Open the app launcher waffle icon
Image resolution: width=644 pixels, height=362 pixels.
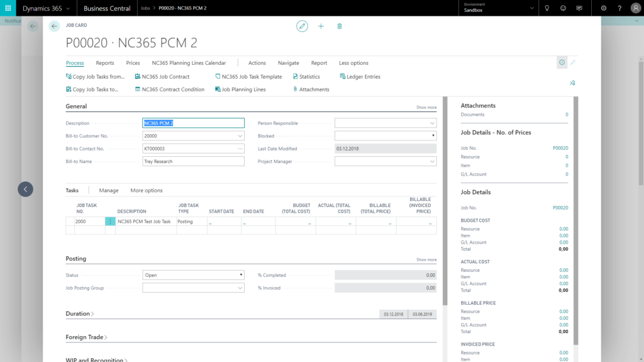8,8
